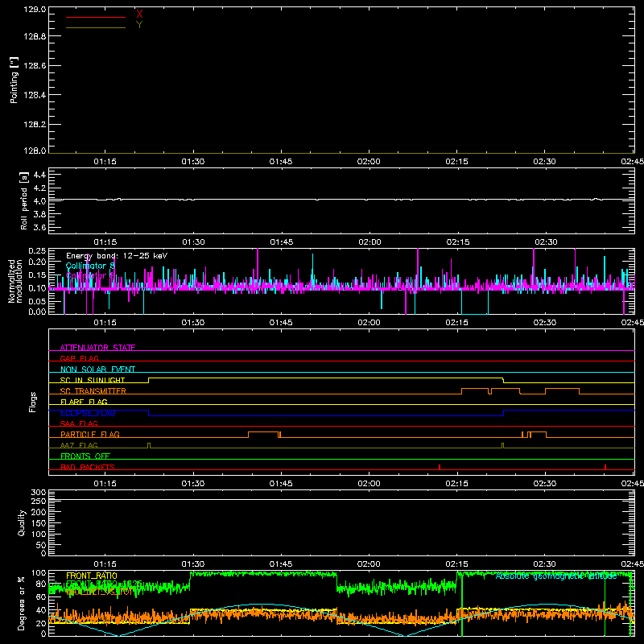Click the 0.05 tick on modulation axis
The height and width of the screenshot is (644, 644).
coord(37,301)
